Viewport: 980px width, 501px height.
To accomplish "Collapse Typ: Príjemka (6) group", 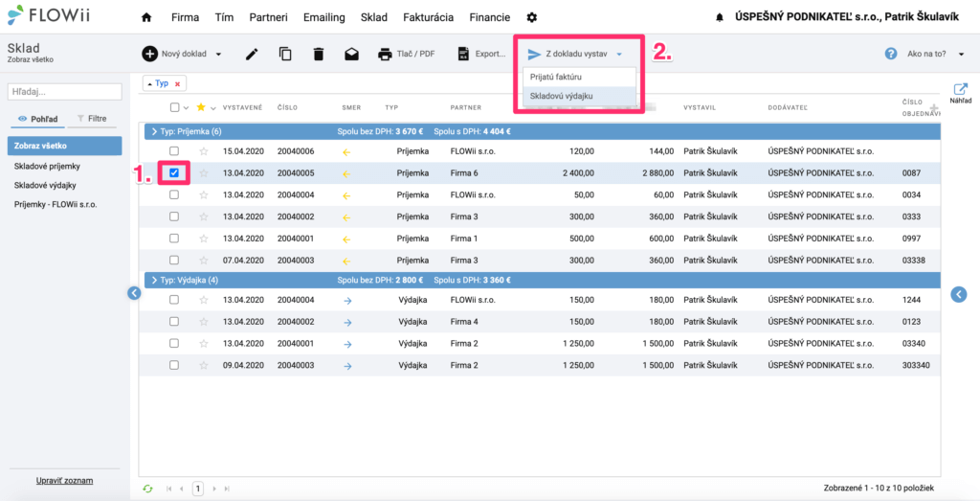I will click(154, 132).
